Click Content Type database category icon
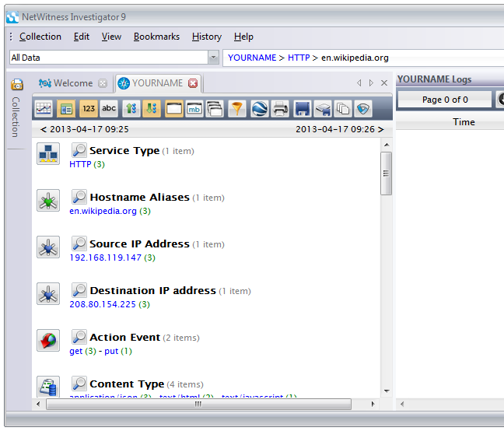Screen dimensions: 504x431 click(x=48, y=387)
